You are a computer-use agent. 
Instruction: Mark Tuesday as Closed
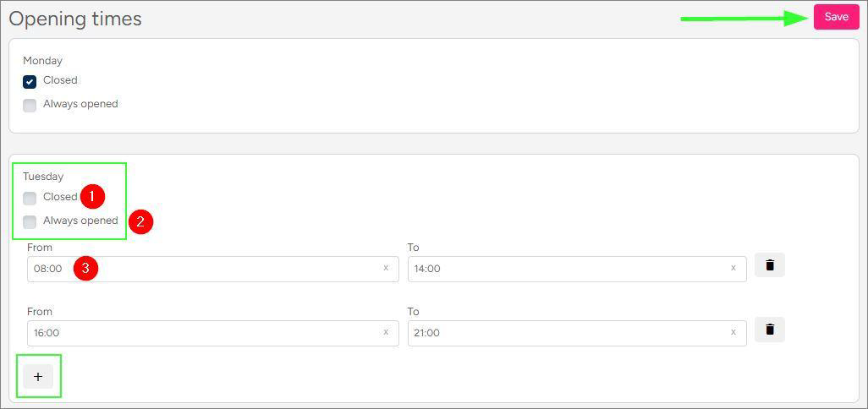point(30,199)
